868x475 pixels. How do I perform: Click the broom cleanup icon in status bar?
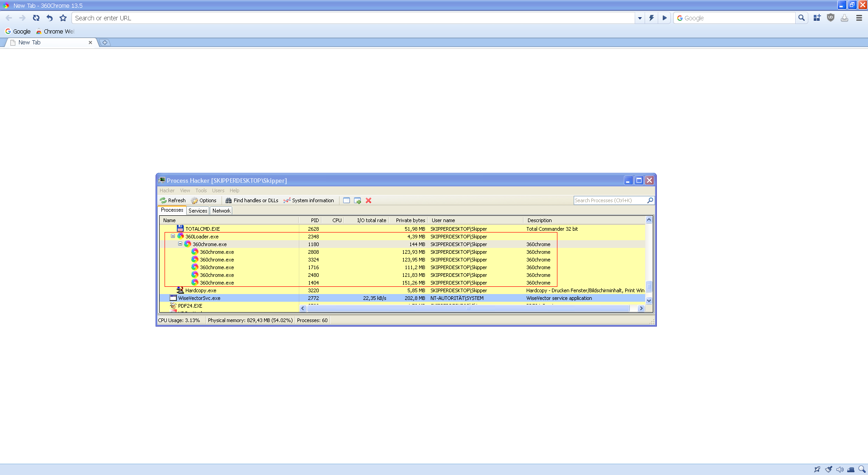pyautogui.click(x=828, y=470)
